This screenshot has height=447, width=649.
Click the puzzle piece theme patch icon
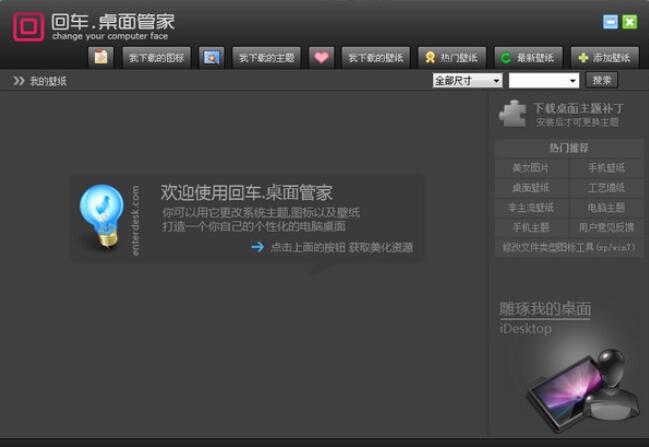click(x=512, y=113)
